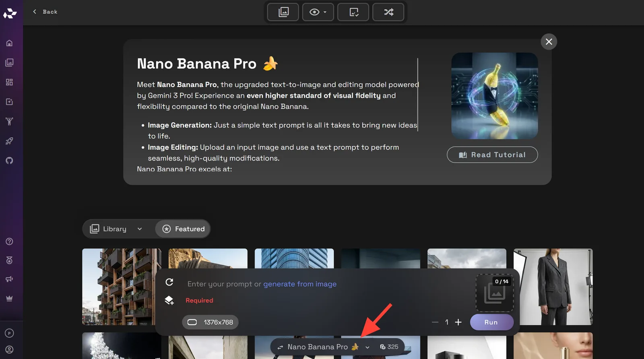
Task: Click the app logo in the sidebar
Action: click(x=10, y=13)
